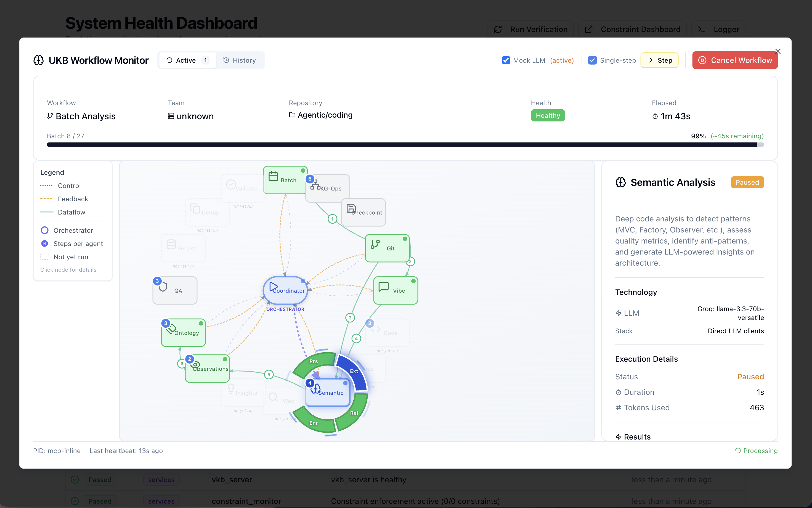This screenshot has height=508, width=812.
Task: Click the 'Not yet run' legend entry
Action: (x=65, y=257)
